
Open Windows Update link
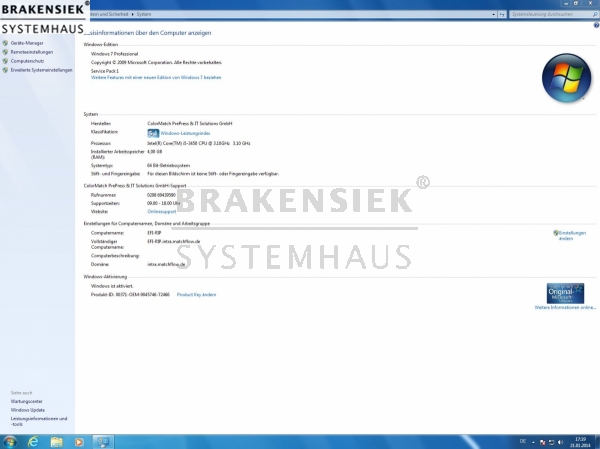(x=28, y=410)
